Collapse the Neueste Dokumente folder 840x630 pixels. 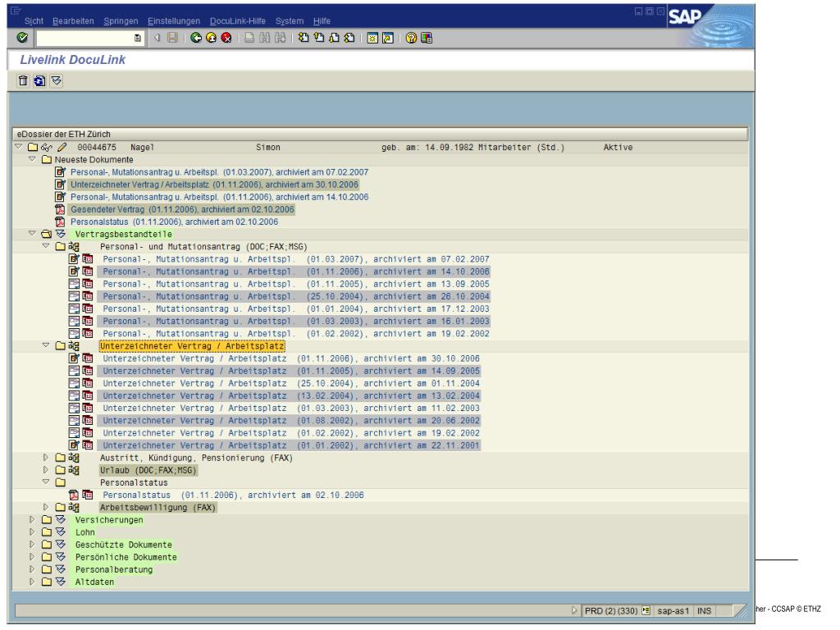[32, 159]
